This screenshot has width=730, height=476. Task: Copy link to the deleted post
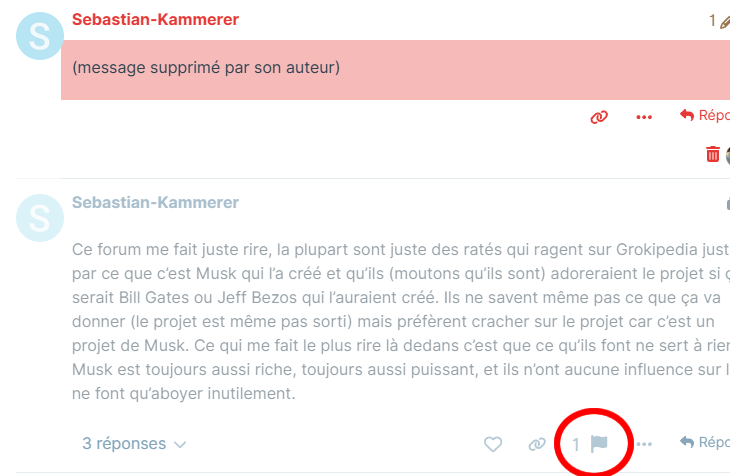[x=599, y=117]
